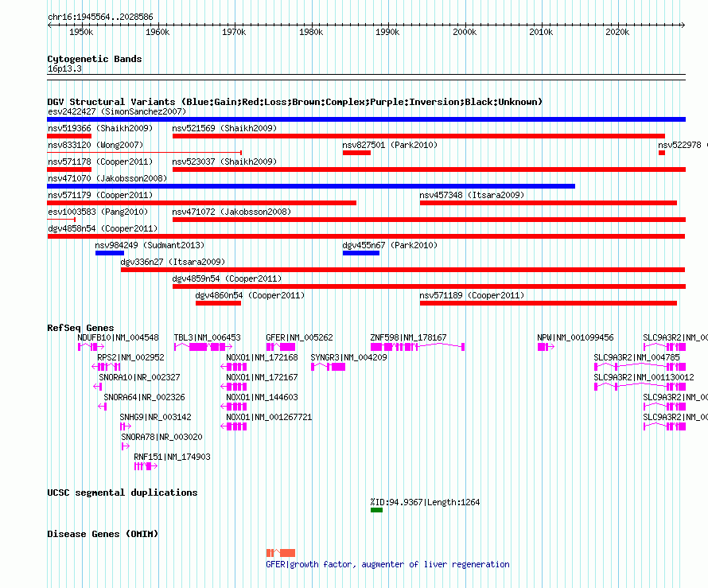This screenshot has height=588, width=708.
Task: Select the RNF151|NM_174903 gene glyph
Action: click(x=146, y=466)
